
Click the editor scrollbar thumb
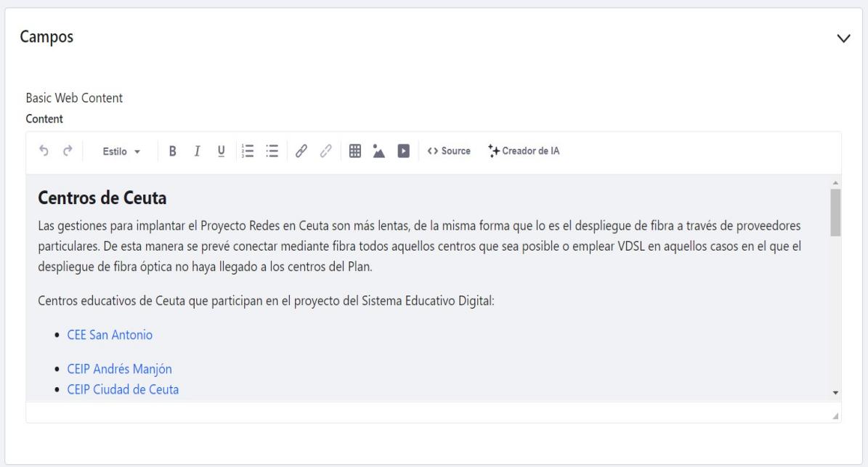pyautogui.click(x=835, y=213)
